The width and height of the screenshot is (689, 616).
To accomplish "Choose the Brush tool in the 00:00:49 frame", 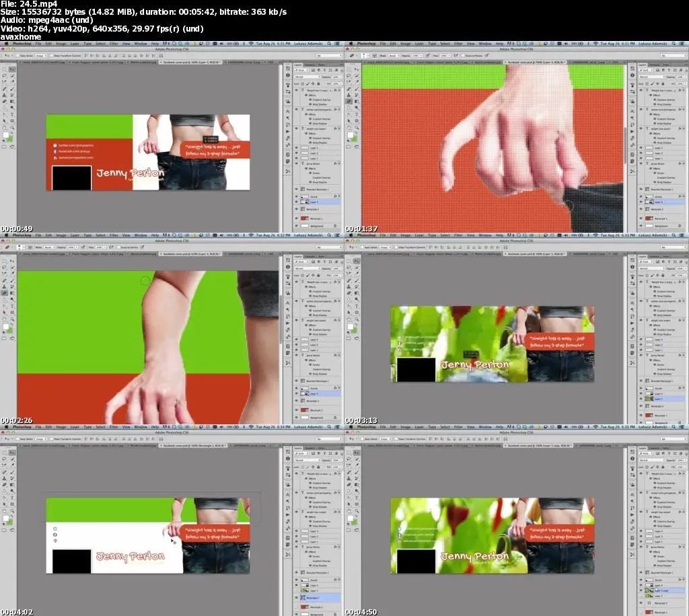I will [x=12, y=89].
